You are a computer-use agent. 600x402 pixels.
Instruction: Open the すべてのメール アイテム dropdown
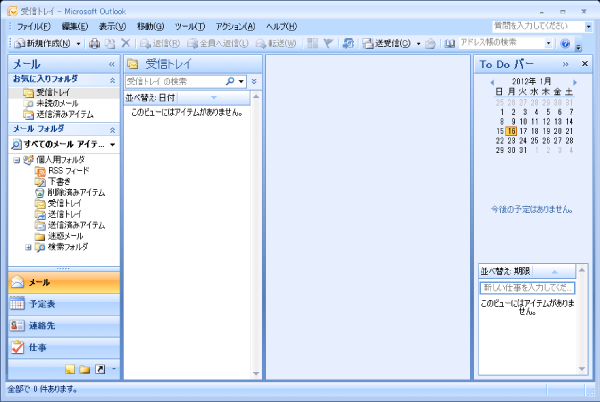(x=112, y=145)
